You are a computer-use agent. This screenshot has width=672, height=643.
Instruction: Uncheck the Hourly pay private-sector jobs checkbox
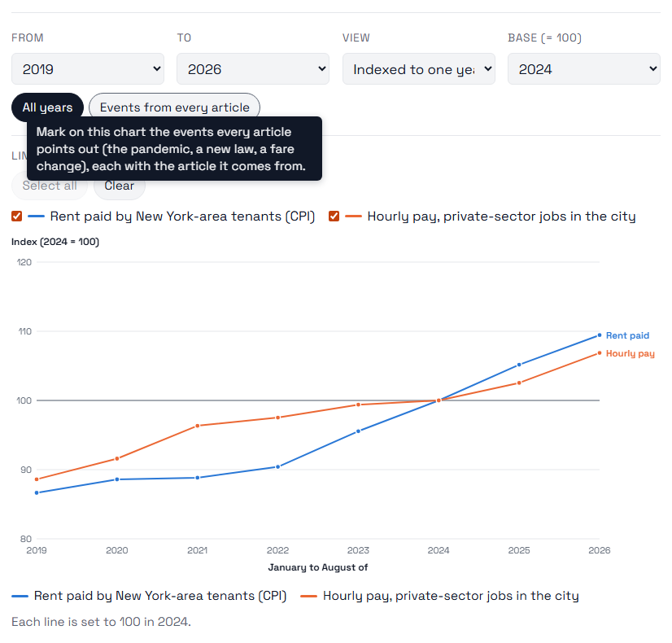[334, 216]
